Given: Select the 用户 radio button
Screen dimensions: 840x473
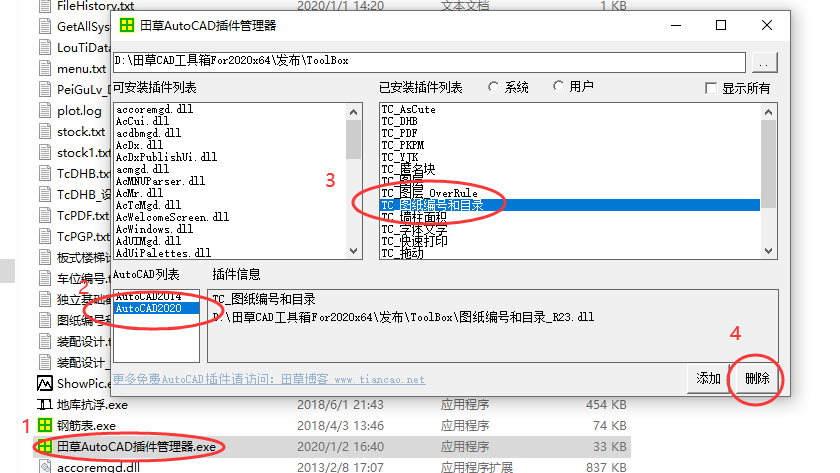Looking at the screenshot, I should coord(558,86).
